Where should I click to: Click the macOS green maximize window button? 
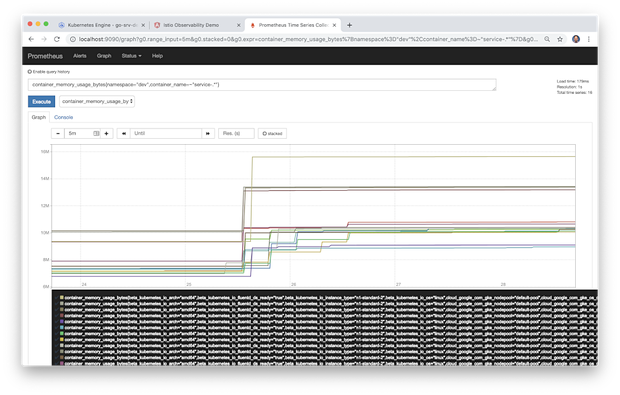click(x=46, y=24)
